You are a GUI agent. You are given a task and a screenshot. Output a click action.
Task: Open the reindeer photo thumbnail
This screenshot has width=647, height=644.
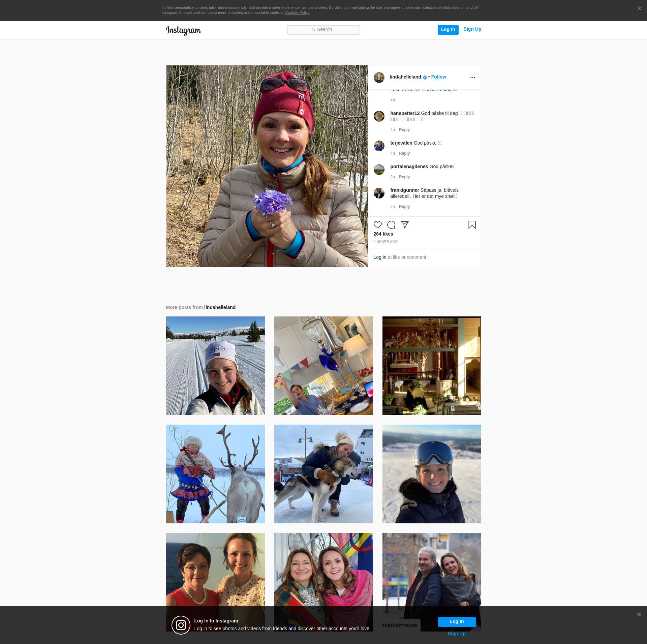click(x=215, y=474)
